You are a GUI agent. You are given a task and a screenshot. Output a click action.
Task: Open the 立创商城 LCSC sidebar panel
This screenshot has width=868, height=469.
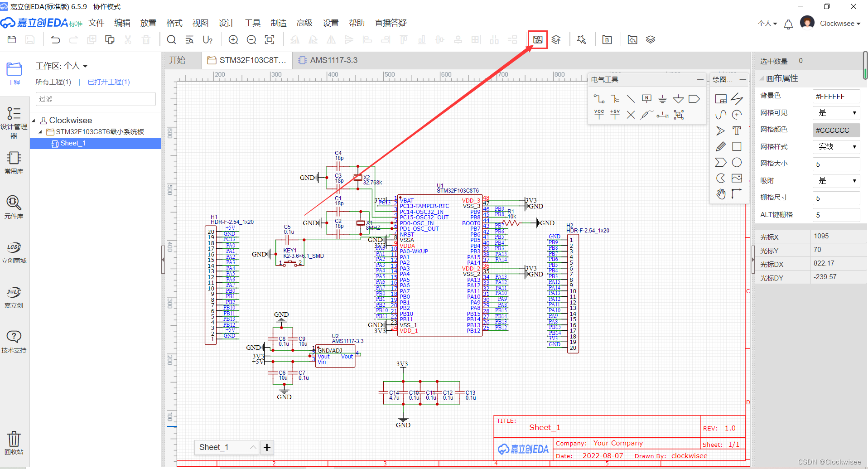click(x=14, y=252)
